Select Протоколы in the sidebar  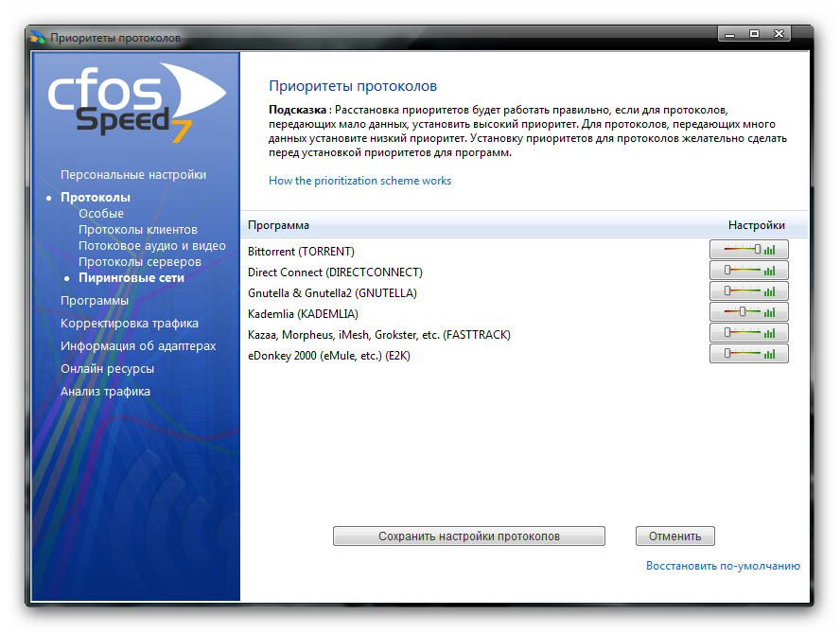(96, 198)
